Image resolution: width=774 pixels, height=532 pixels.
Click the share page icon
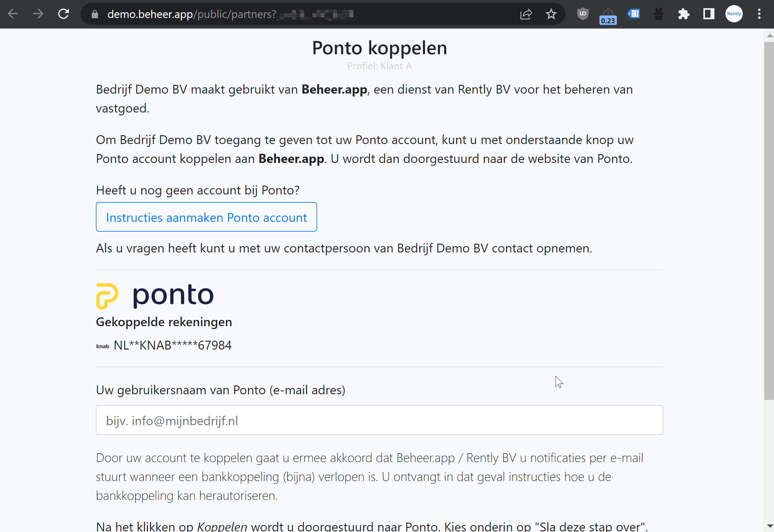526,14
